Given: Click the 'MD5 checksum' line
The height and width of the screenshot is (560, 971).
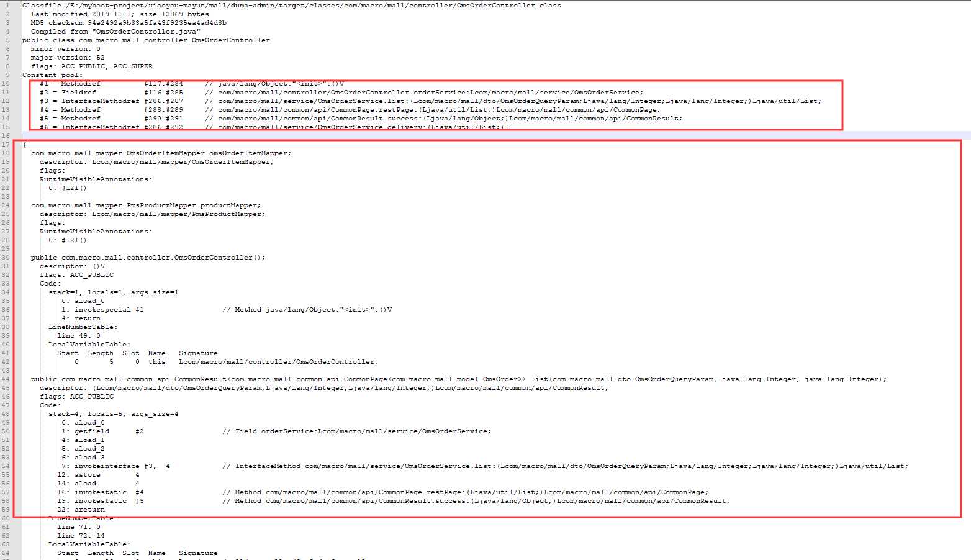Looking at the screenshot, I should click(129, 22).
